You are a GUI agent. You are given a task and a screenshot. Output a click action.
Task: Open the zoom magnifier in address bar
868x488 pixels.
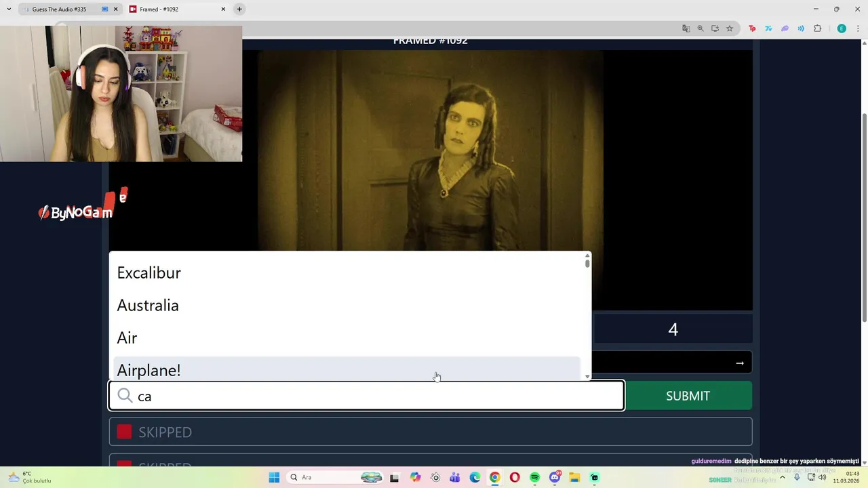[x=701, y=28]
